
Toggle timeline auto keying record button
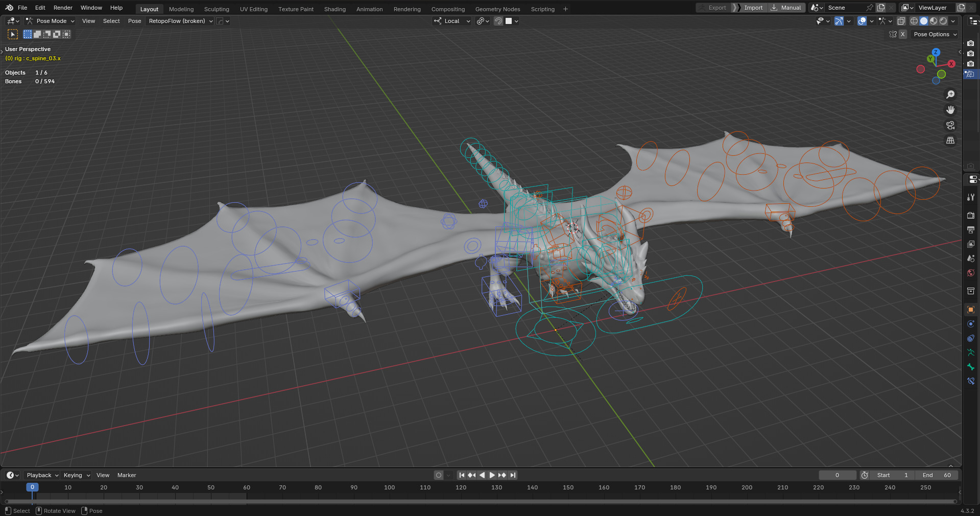[439, 475]
